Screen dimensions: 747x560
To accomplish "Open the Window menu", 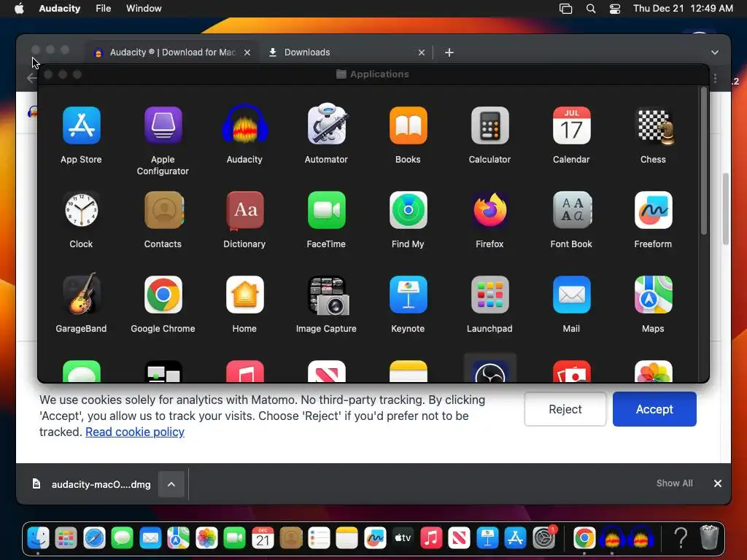I will point(144,9).
